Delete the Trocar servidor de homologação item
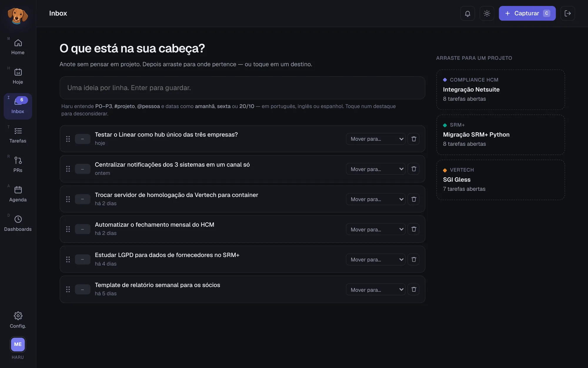The height and width of the screenshot is (368, 588). pos(414,199)
